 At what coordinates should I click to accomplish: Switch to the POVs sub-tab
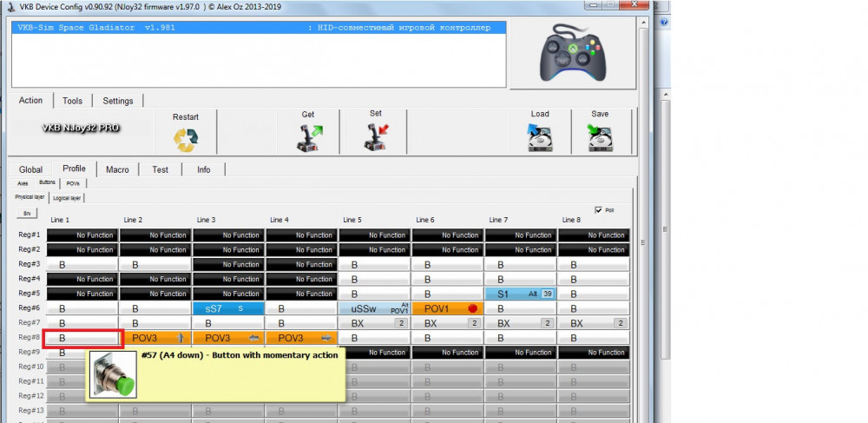pos(73,183)
